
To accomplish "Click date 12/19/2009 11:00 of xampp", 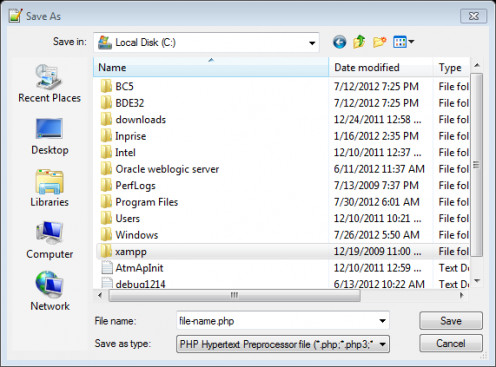I will pos(377,251).
